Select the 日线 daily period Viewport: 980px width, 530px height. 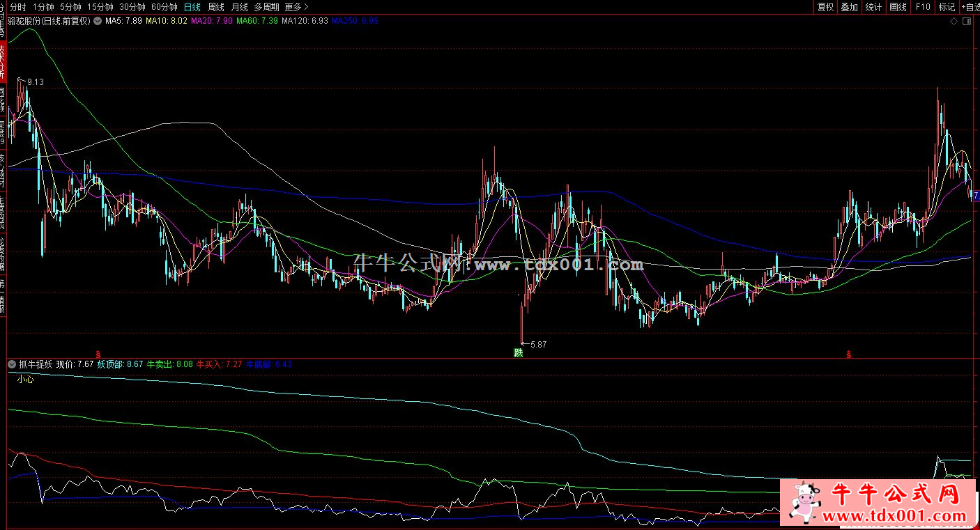tap(192, 7)
